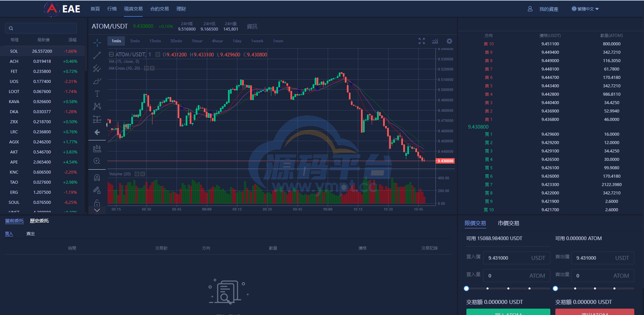Switch chart to 5min interval
Image resolution: width=644 pixels, height=315 pixels.
tap(135, 41)
